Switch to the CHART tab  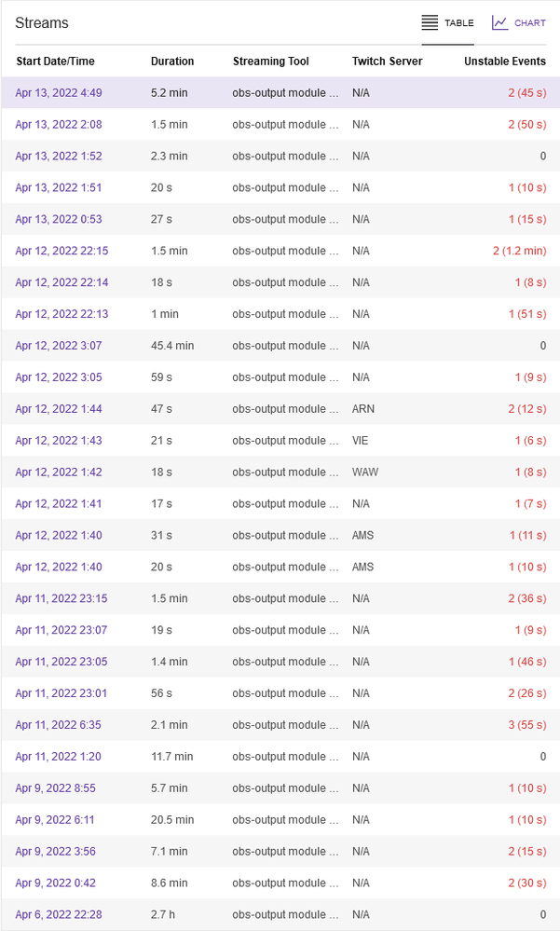coord(529,23)
